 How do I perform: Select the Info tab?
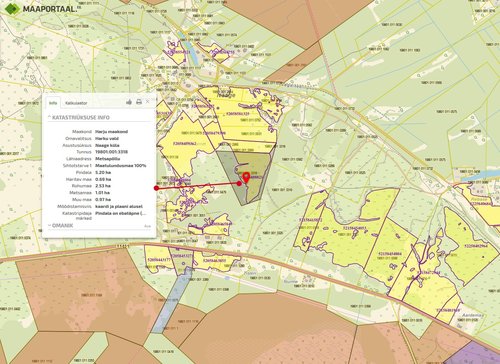click(x=53, y=103)
